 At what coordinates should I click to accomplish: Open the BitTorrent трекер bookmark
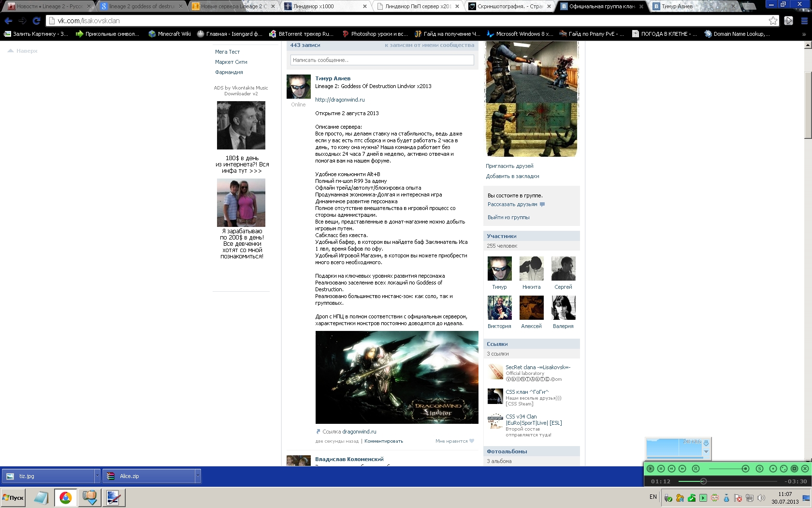tap(302, 34)
